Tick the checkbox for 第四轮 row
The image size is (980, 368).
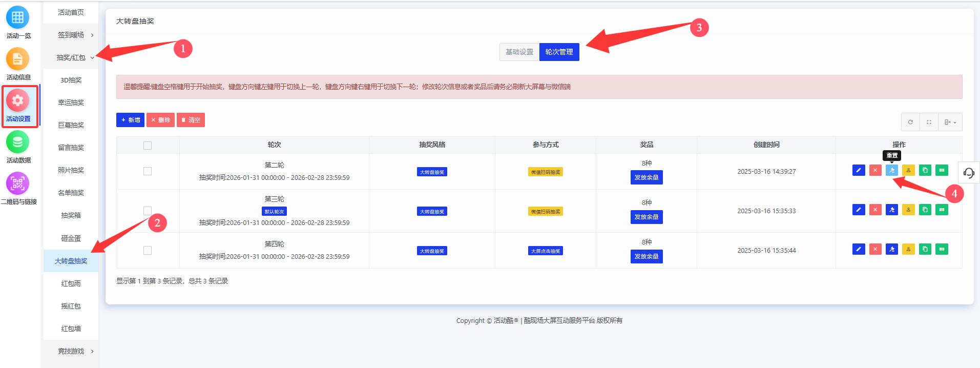pyautogui.click(x=148, y=250)
